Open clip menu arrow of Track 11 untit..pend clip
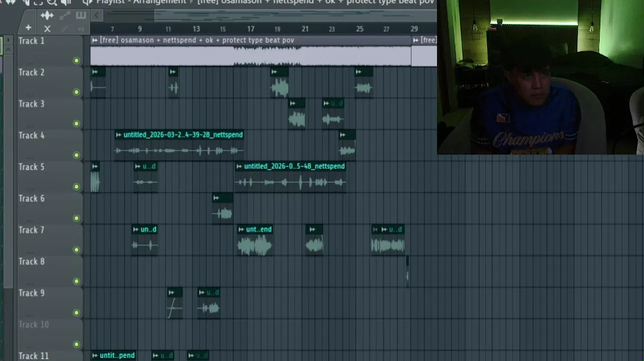 [95, 355]
